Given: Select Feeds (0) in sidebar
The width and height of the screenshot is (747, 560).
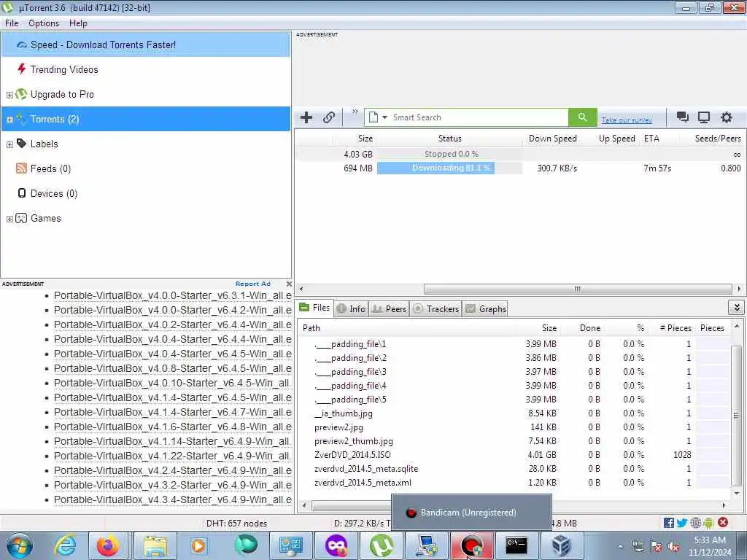Looking at the screenshot, I should (x=50, y=168).
